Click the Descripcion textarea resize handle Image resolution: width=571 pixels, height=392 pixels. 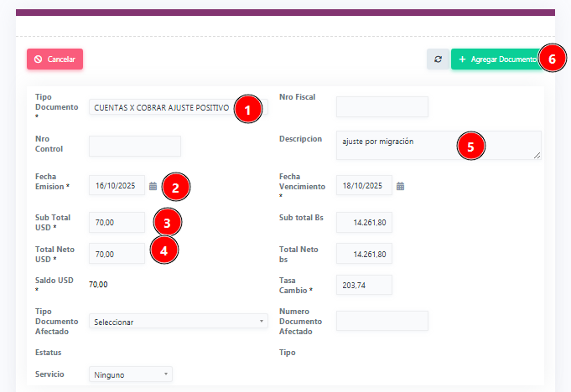[x=537, y=155]
